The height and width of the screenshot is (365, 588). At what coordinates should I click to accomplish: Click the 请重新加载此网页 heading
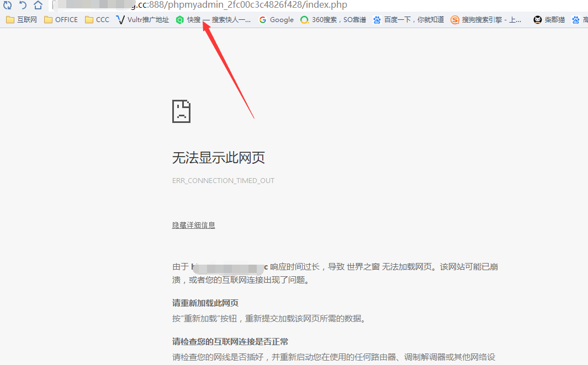205,303
